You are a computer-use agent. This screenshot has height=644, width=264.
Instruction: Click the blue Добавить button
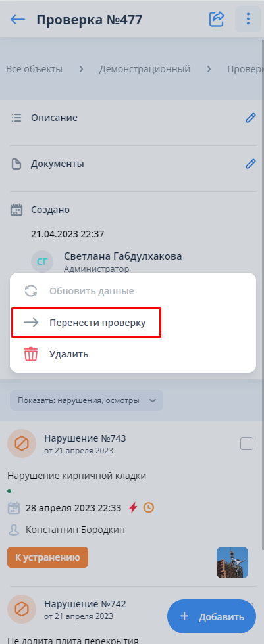211,616
